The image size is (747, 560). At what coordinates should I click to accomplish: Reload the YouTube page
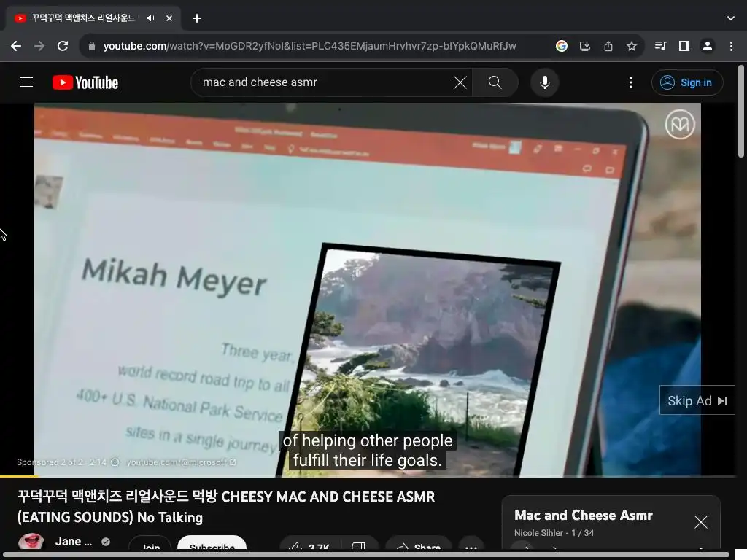[63, 46]
